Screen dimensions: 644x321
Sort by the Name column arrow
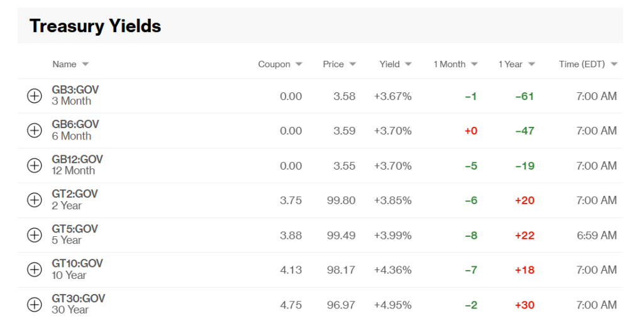[x=85, y=65]
